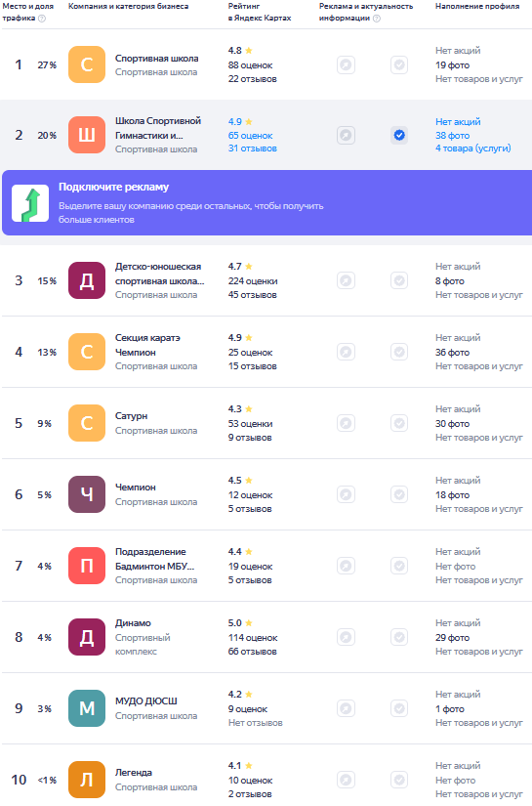The image size is (532, 806).
Task: Open the '31 отзывов' reviews link
Action: point(252,148)
